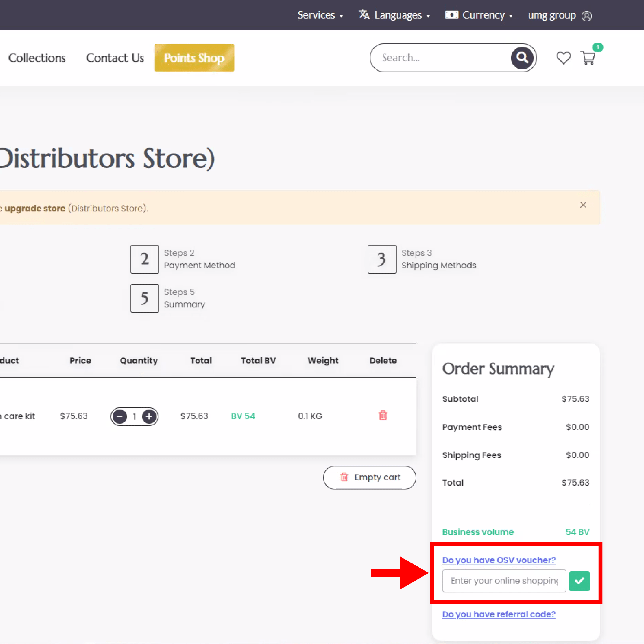Click 'Do you have referral code?' link
Viewport: 644px width, 644px height.
click(499, 614)
